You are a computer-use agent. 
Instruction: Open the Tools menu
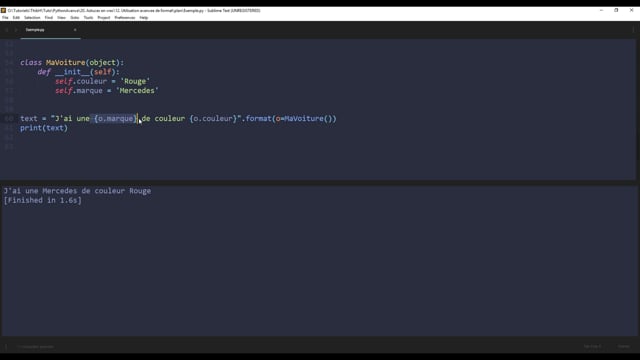[x=88, y=18]
